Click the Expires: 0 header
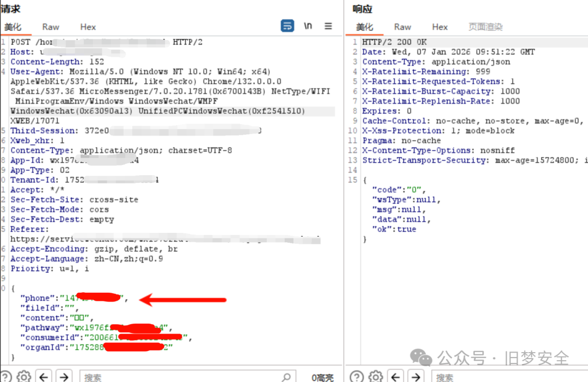Image resolution: width=588 pixels, height=382 pixels. [x=387, y=111]
